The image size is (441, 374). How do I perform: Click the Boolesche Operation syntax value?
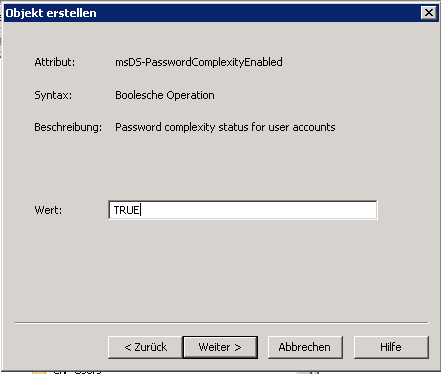(165, 95)
